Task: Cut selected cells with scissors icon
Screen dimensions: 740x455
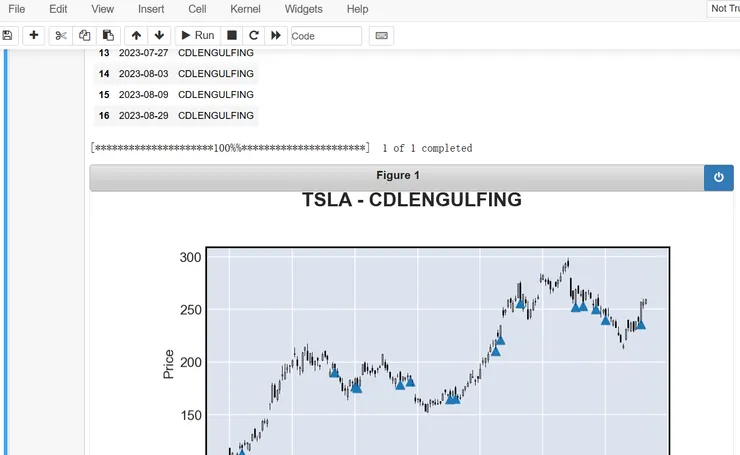Action: point(61,35)
